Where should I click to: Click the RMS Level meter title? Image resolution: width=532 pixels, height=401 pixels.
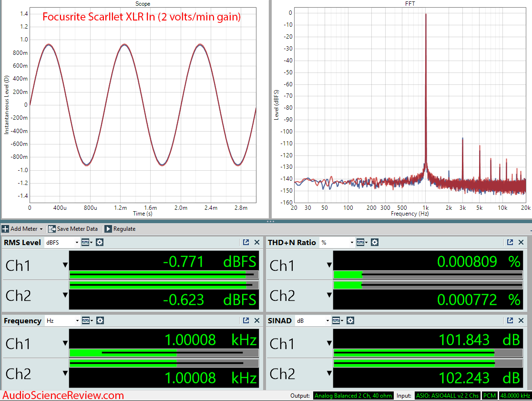(x=22, y=243)
